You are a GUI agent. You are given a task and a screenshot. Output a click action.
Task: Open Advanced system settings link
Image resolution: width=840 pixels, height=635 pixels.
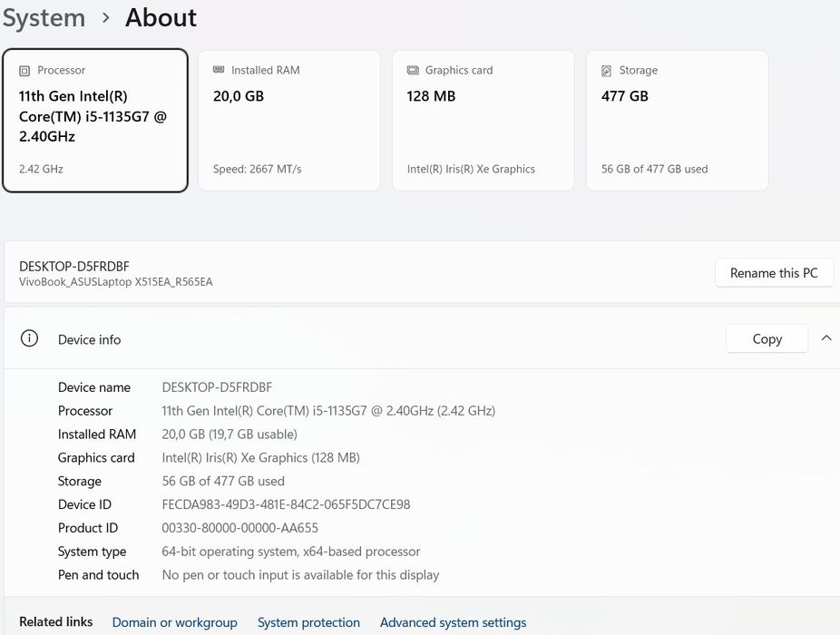pyautogui.click(x=454, y=622)
